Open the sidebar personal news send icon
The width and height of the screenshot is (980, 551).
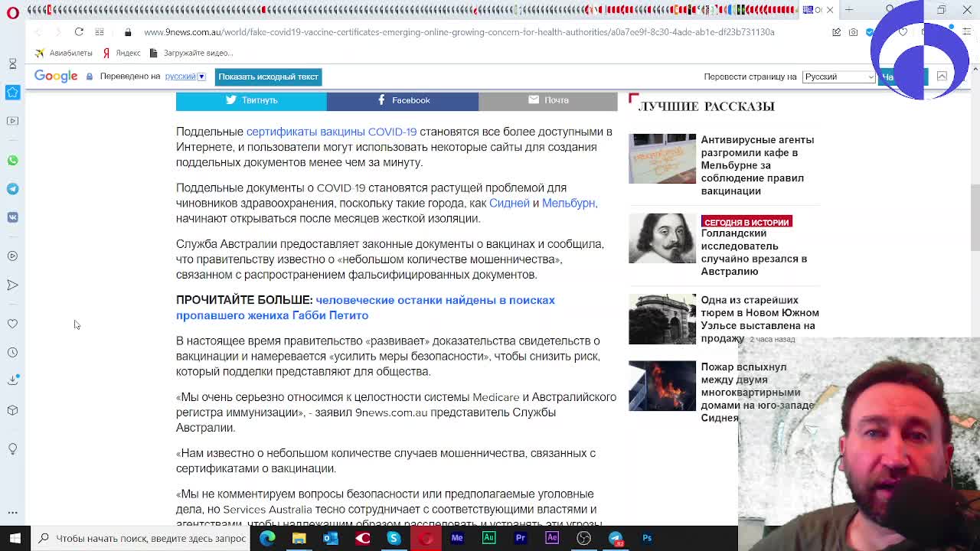12,285
